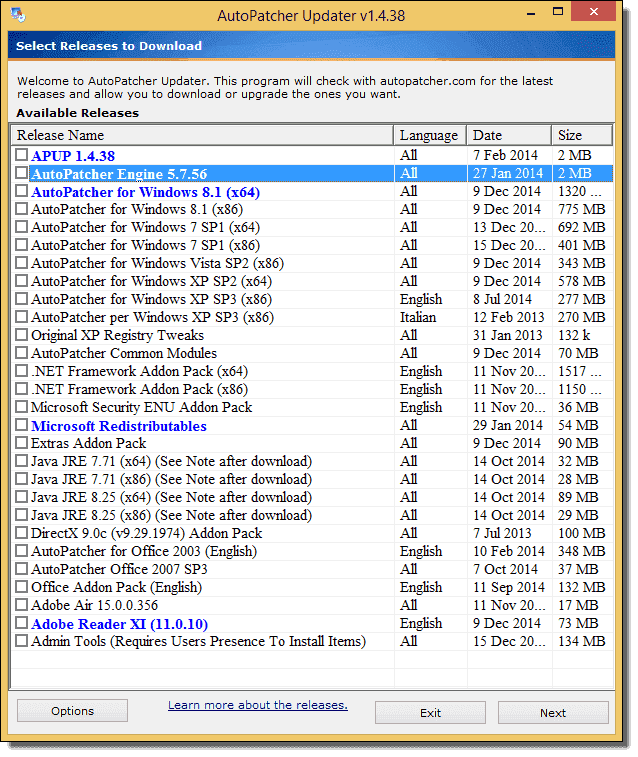Screen dimensions: 638x757
Task: Click 'Italian' language cell
Action: [418, 317]
